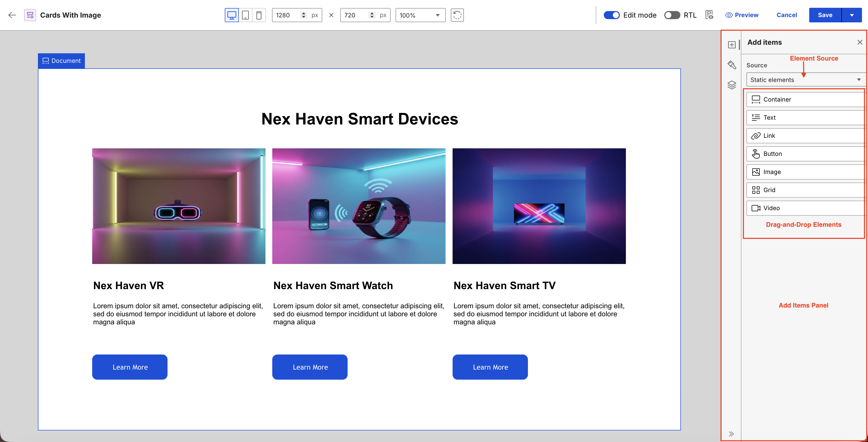The width and height of the screenshot is (868, 442).
Task: Select the VR headset image
Action: [x=179, y=206]
